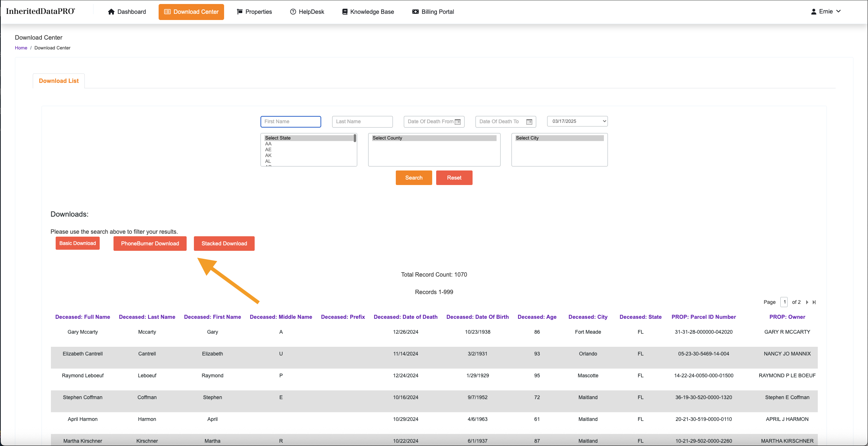The width and height of the screenshot is (868, 446).
Task: Click the Knowledge Base book icon
Action: click(345, 12)
